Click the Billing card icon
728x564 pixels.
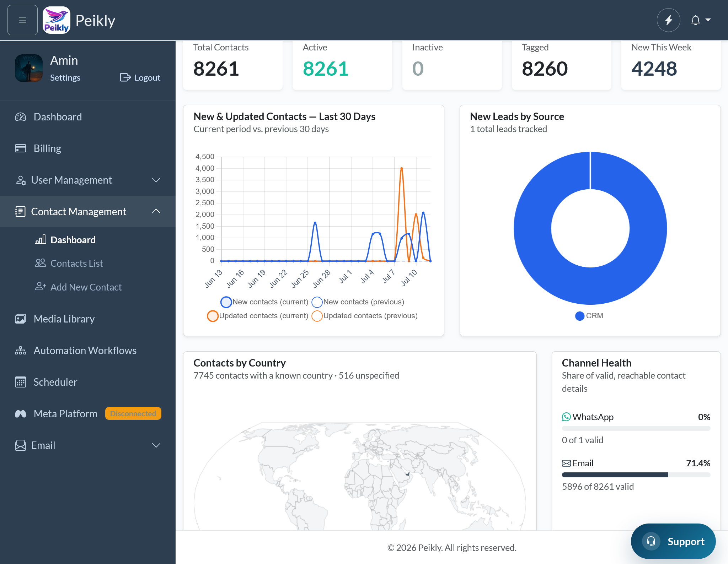click(21, 148)
